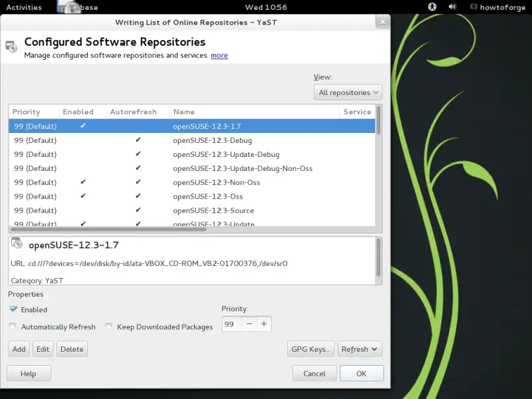Toggle Autorefresh checkmark for openSUSE-12.3-Debug row

point(138,140)
